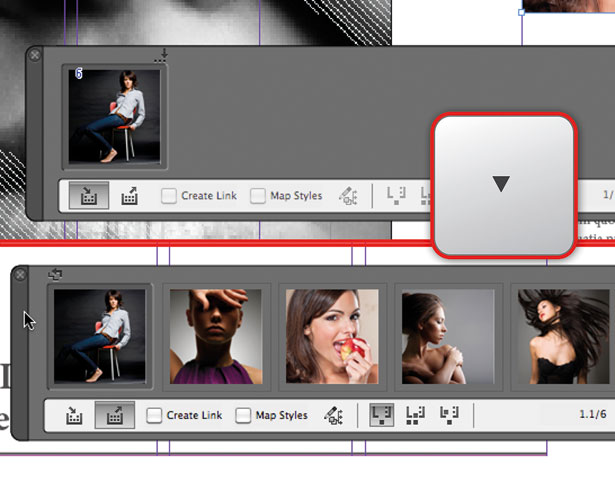Choose place, keep and load next mode

[x=449, y=415]
